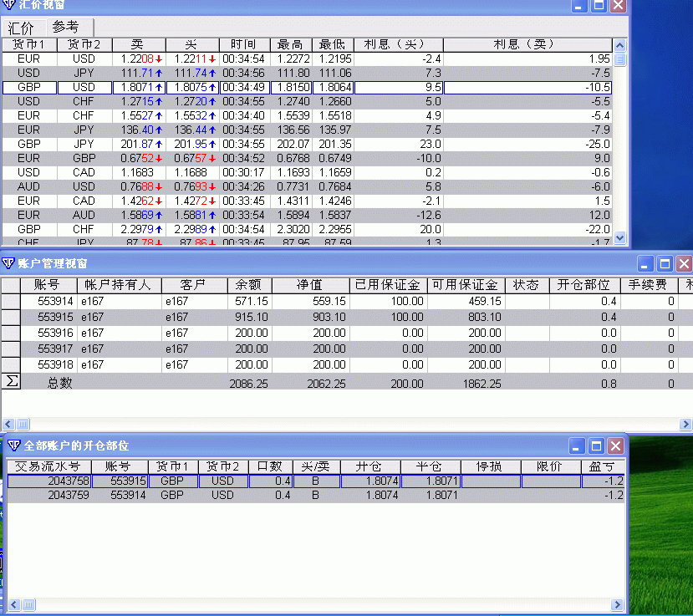
Task: Minimize the 全部账户的开仓部位 window
Action: click(x=576, y=446)
